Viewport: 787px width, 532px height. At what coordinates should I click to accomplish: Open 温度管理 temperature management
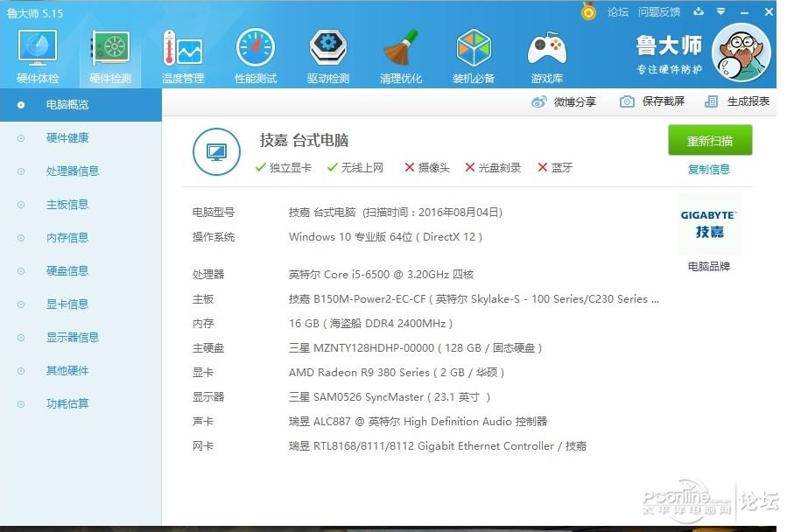click(x=183, y=56)
